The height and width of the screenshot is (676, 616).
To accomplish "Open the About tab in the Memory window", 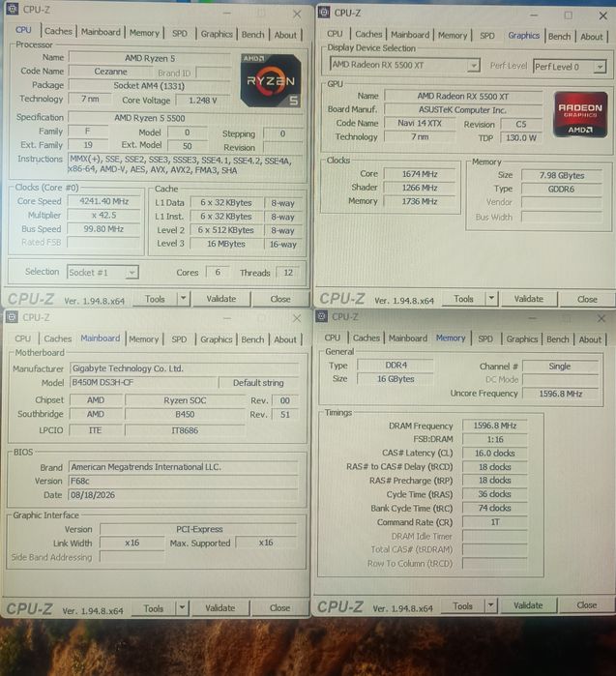I will pyautogui.click(x=590, y=339).
